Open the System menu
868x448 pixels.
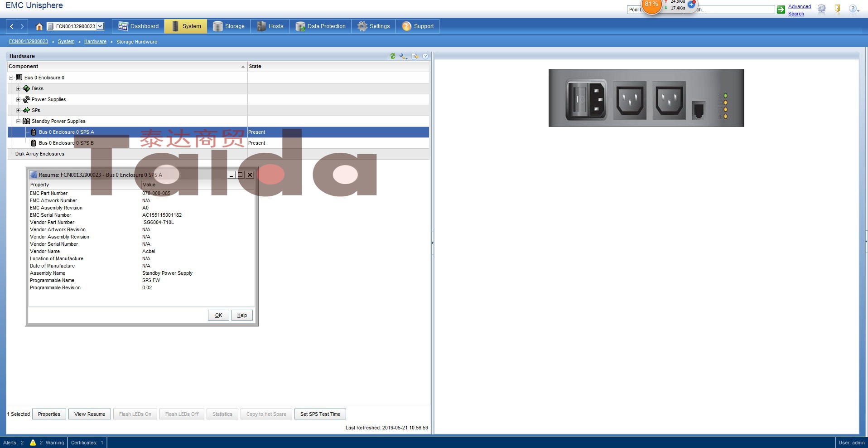(x=186, y=26)
